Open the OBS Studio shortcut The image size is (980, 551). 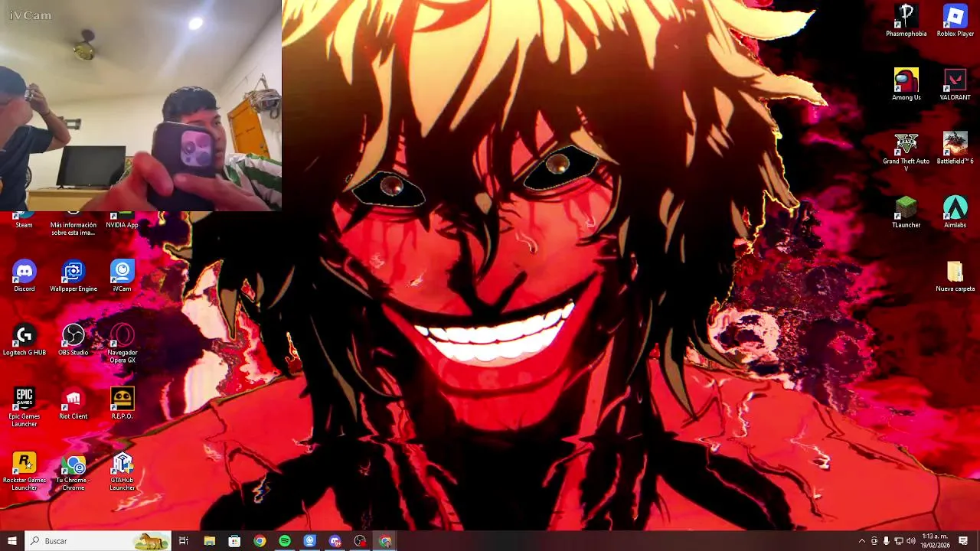pos(73,340)
